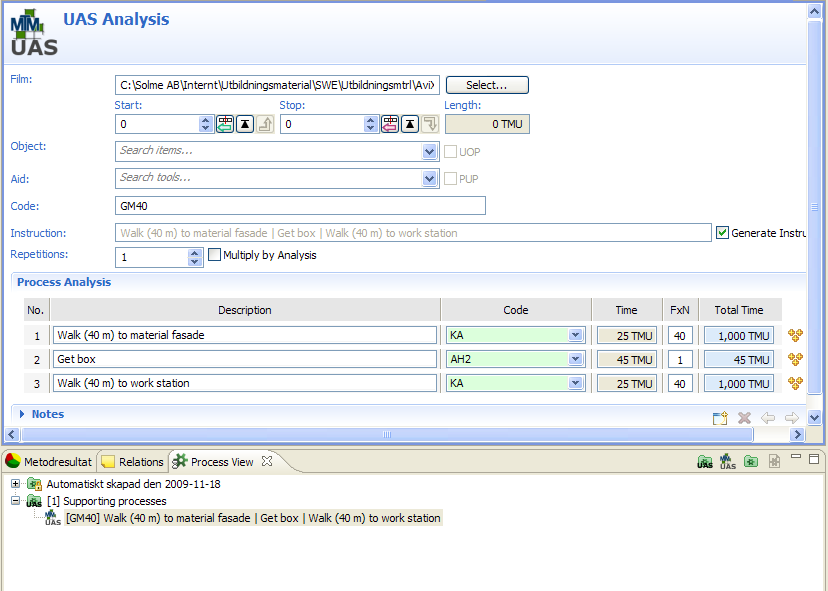
Task: Expand the Automatiskt skapad den 2009-11-18 node
Action: 16,484
